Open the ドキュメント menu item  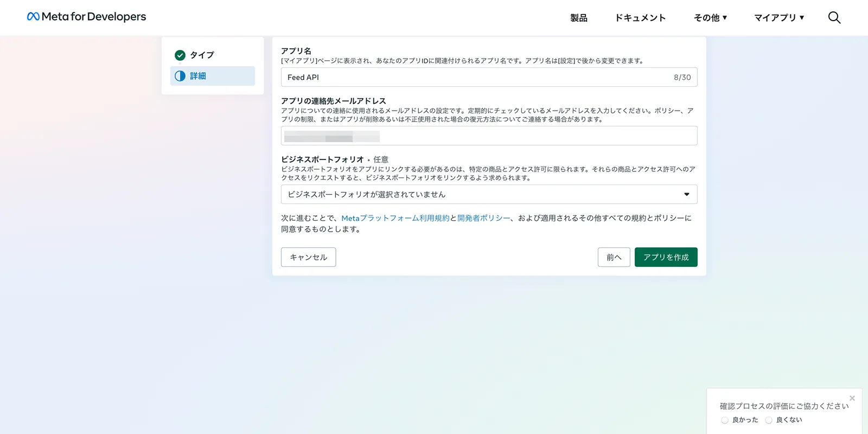(x=640, y=18)
